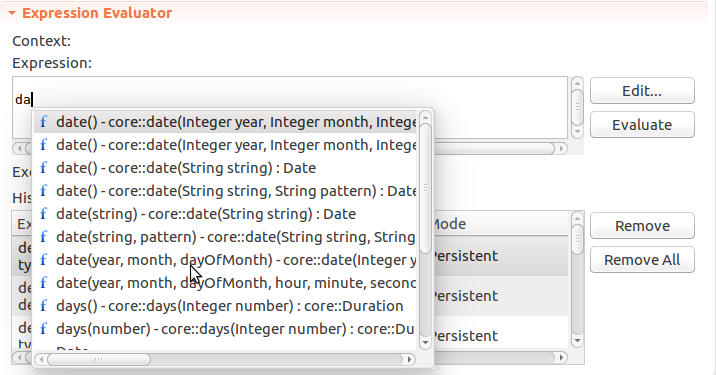The height and width of the screenshot is (375, 716).
Task: Select days() - core::days proposal
Action: tap(225, 306)
